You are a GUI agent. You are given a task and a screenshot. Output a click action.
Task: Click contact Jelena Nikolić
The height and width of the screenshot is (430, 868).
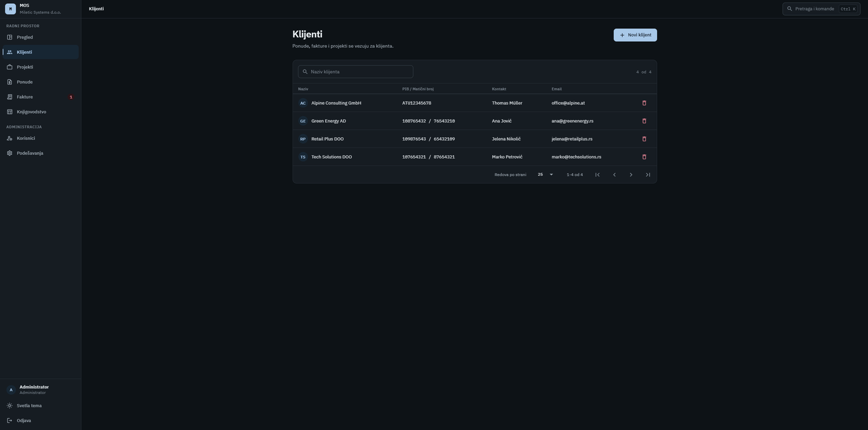(506, 139)
